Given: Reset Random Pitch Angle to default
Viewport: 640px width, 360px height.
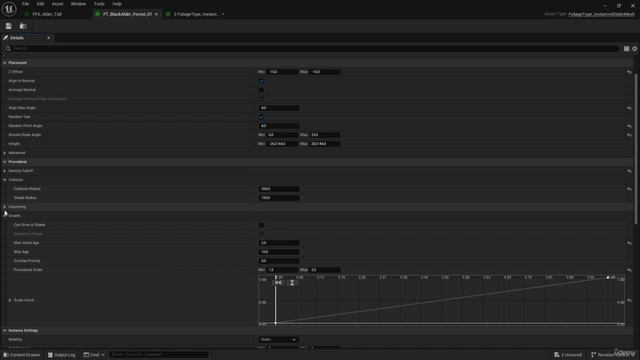Looking at the screenshot, I should [x=629, y=126].
